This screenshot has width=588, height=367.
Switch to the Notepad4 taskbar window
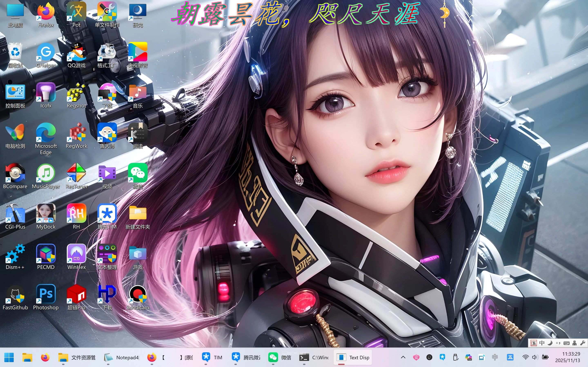[121, 357]
